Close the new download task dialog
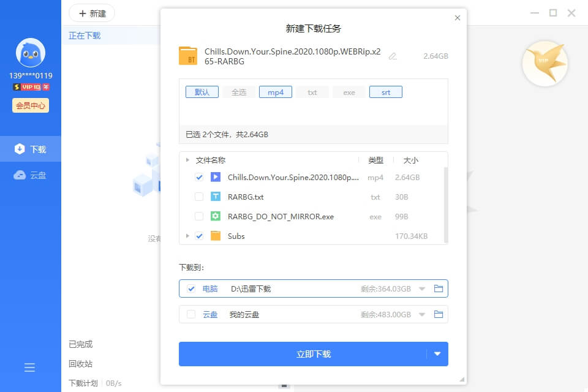588x392 pixels. (457, 18)
